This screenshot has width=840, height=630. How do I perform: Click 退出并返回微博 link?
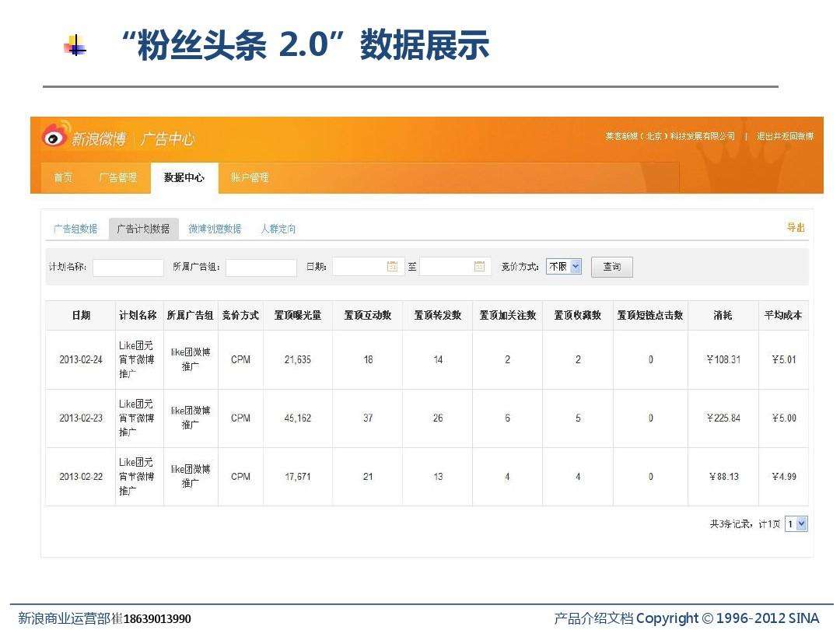[x=785, y=136]
